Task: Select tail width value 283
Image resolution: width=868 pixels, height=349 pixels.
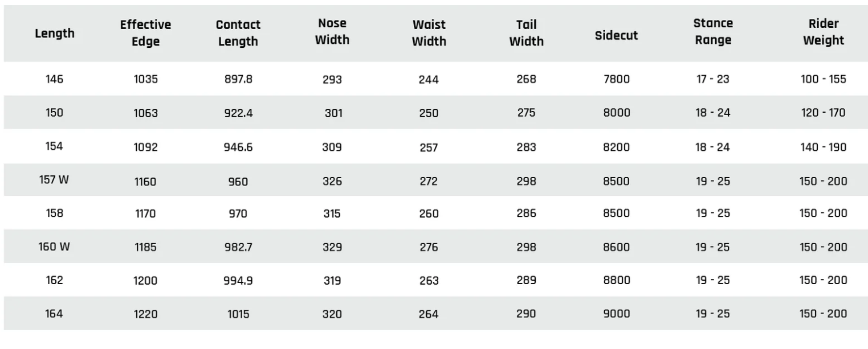Action: tap(526, 147)
